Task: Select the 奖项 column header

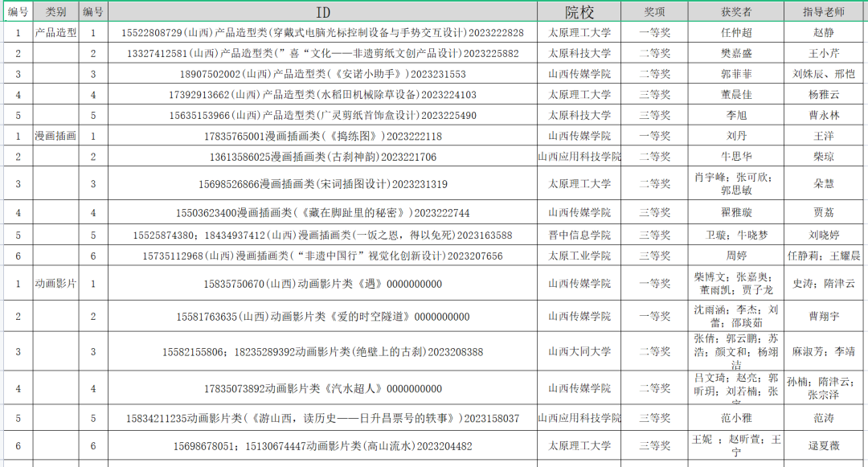Action: (x=654, y=11)
